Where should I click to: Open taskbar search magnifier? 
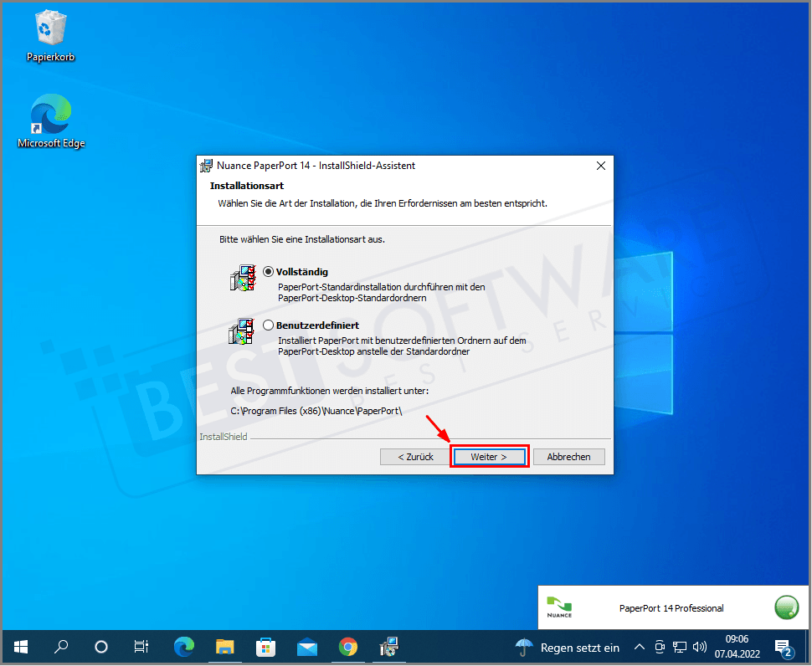pos(61,647)
